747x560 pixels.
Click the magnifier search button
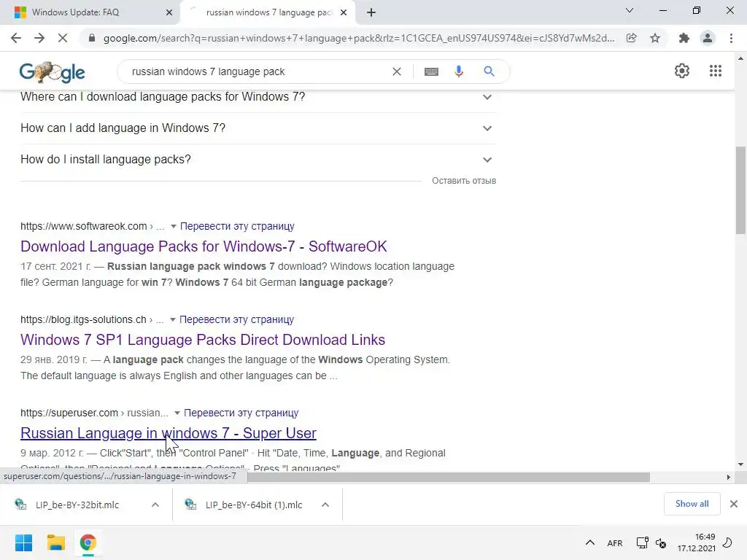point(489,71)
